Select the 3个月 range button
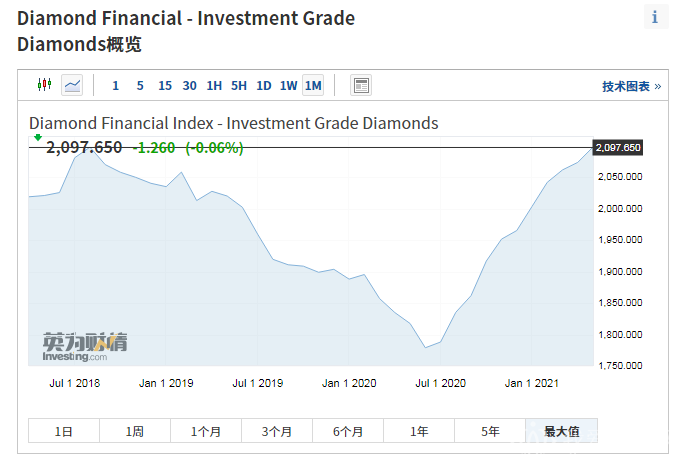Screen dimensions: 684x471 click(x=277, y=432)
